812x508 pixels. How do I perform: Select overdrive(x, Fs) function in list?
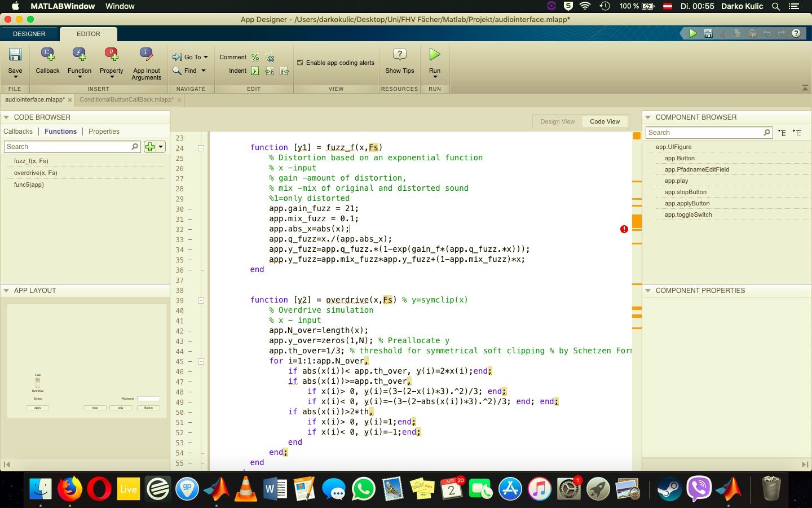(36, 173)
